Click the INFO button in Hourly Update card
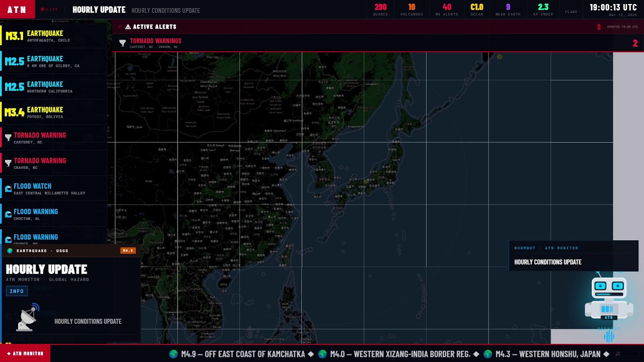This screenshot has height=362, width=644. click(x=17, y=291)
